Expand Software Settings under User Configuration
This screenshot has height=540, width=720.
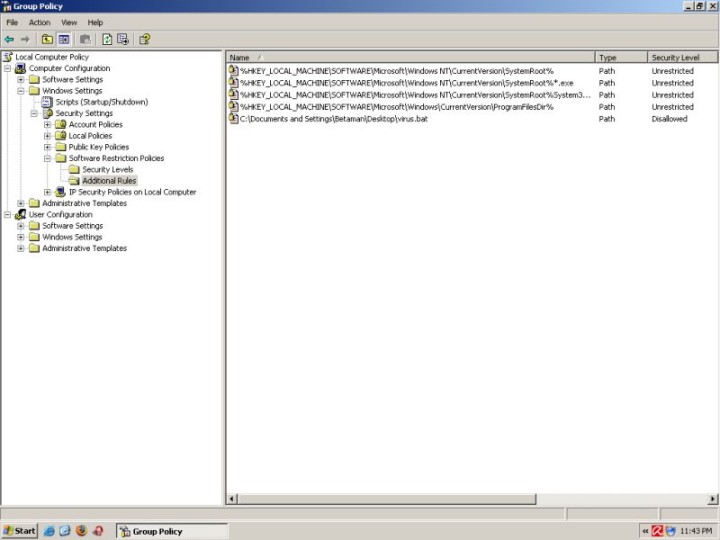[21, 225]
